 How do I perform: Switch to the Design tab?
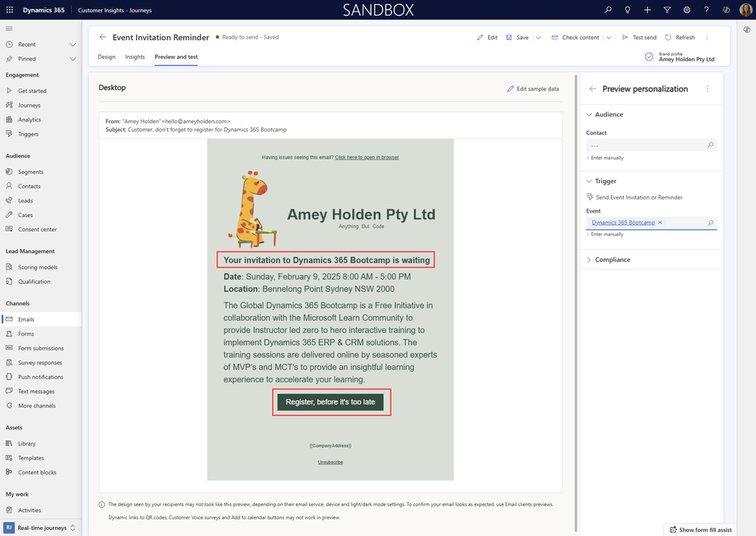pos(107,57)
